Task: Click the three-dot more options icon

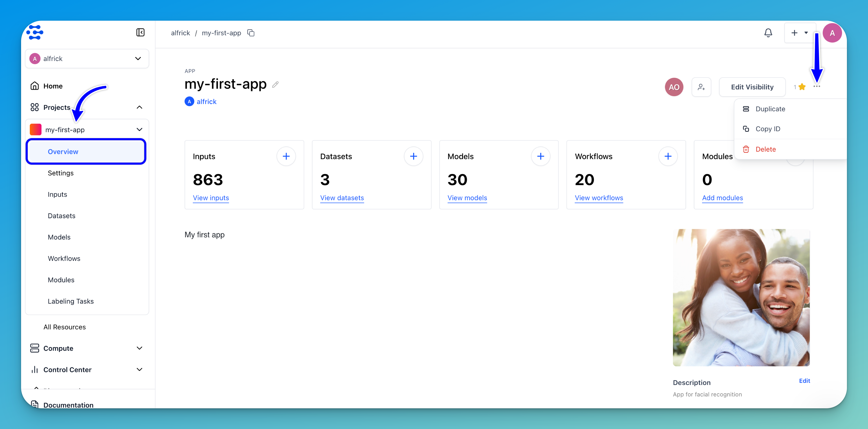Action: [x=817, y=87]
